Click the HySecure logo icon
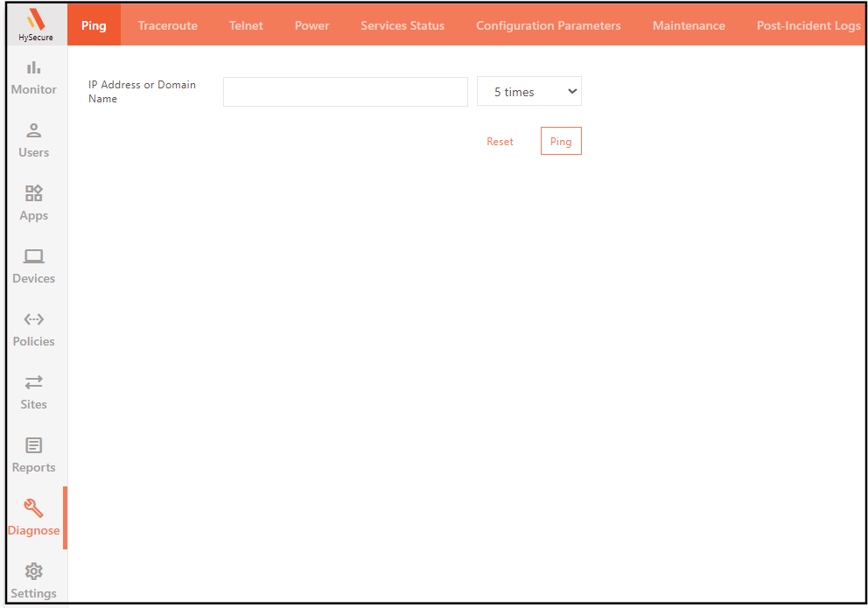868x608 pixels. tap(35, 19)
